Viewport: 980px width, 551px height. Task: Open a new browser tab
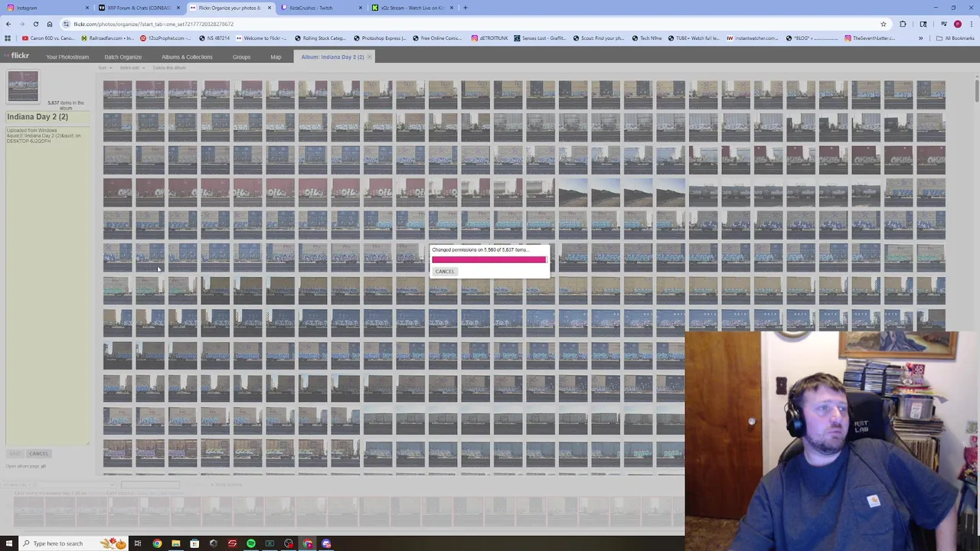[465, 8]
